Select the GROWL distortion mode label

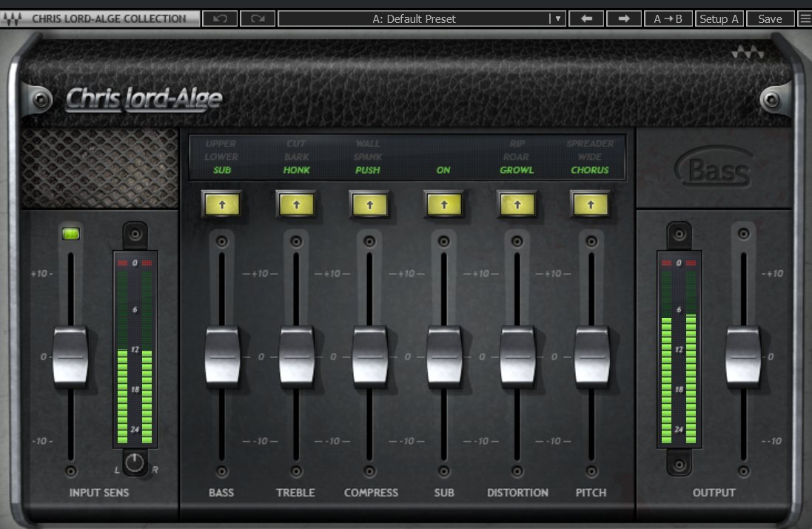[x=517, y=169]
